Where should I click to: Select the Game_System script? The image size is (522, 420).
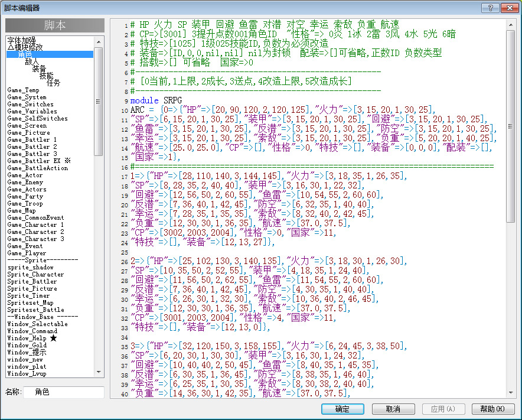[27, 97]
